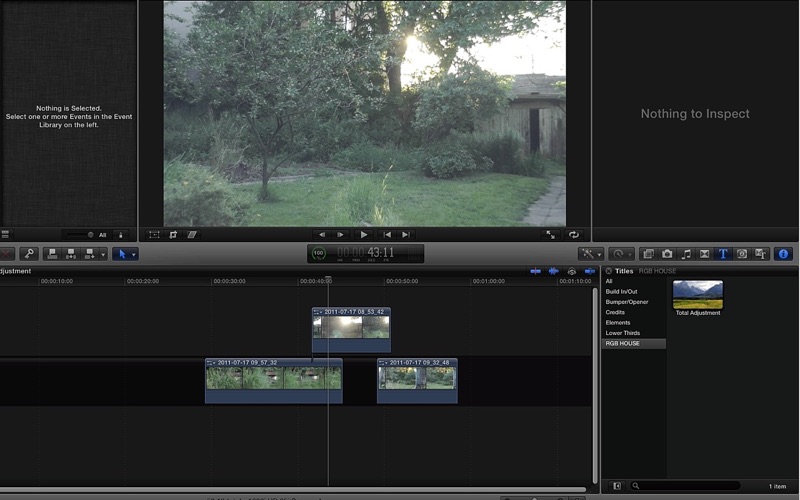Click the 00:00:30:00 ruler mark
This screenshot has height=500, width=800.
point(229,281)
